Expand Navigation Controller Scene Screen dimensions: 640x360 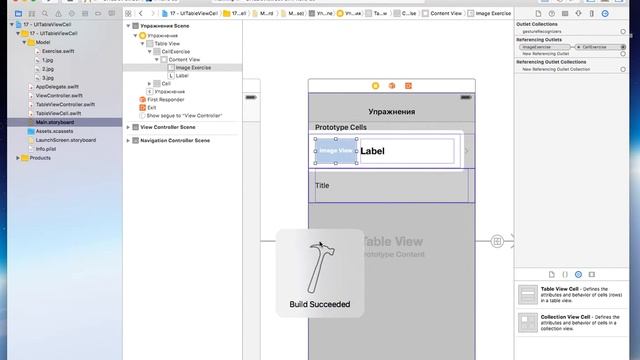[x=128, y=140]
